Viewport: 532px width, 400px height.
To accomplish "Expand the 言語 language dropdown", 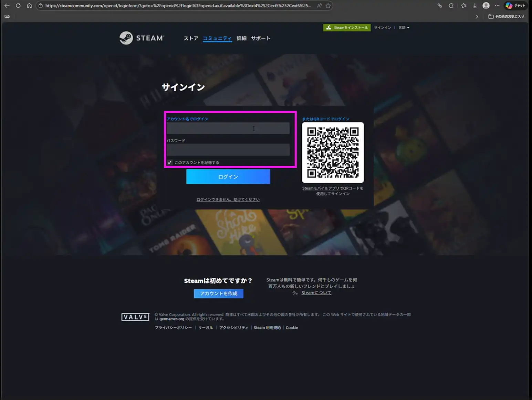I will (404, 28).
